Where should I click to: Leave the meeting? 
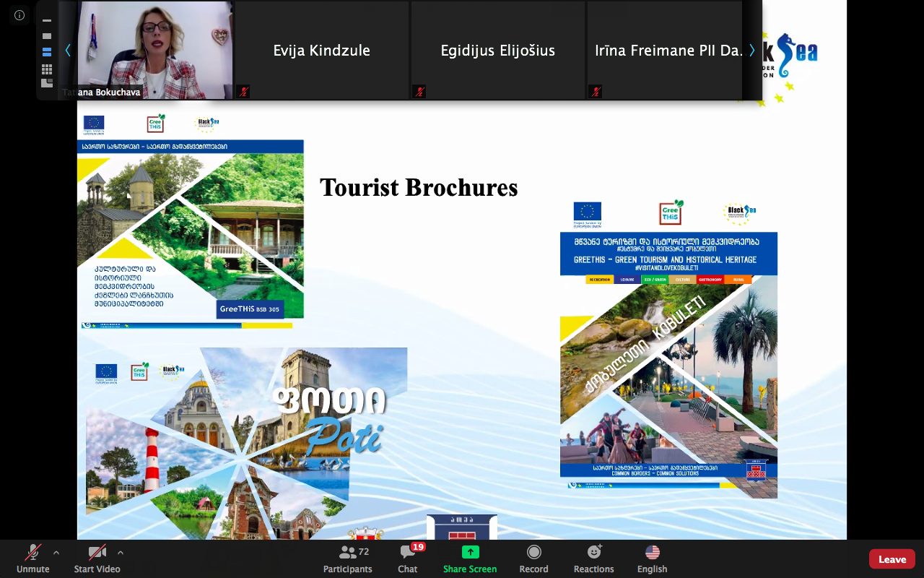(x=892, y=559)
